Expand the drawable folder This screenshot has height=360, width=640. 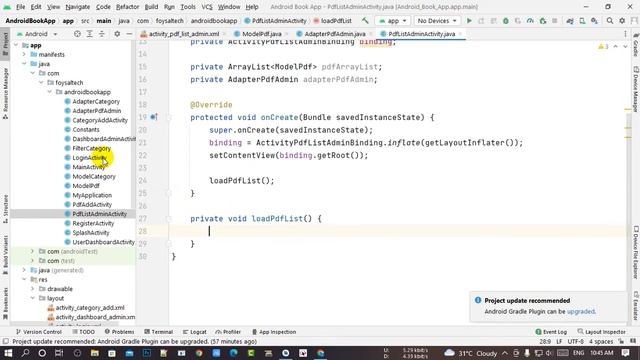tap(32, 289)
